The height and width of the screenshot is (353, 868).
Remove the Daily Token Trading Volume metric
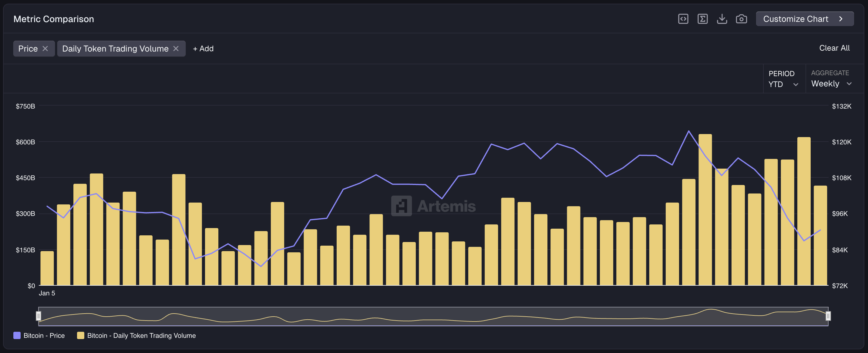click(176, 49)
